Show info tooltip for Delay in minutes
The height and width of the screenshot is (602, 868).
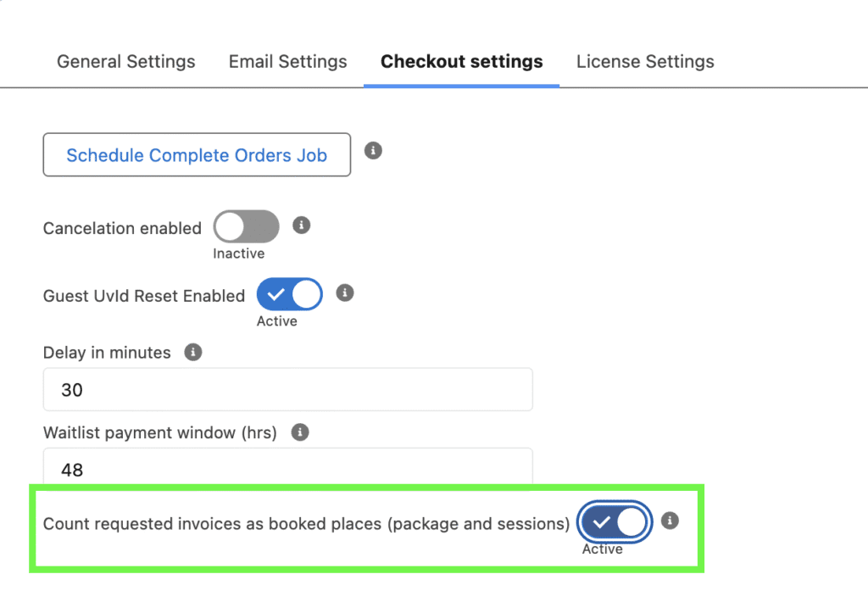click(193, 352)
